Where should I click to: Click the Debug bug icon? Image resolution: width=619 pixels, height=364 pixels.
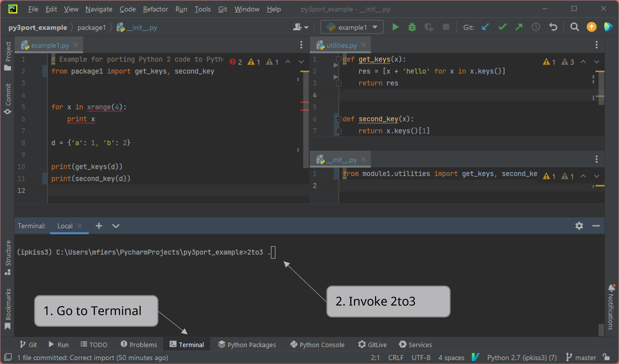(412, 27)
